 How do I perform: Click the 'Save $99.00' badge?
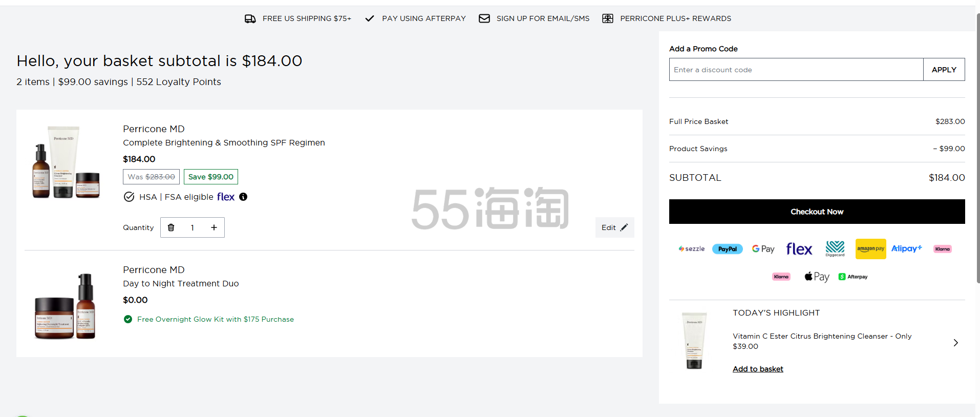point(211,177)
